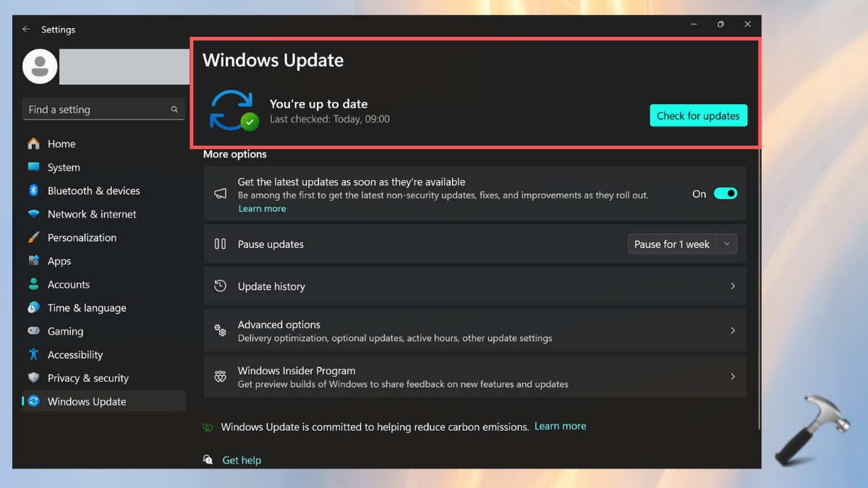This screenshot has width=868, height=488.
Task: Click 'You're up to date' status text
Action: [318, 104]
